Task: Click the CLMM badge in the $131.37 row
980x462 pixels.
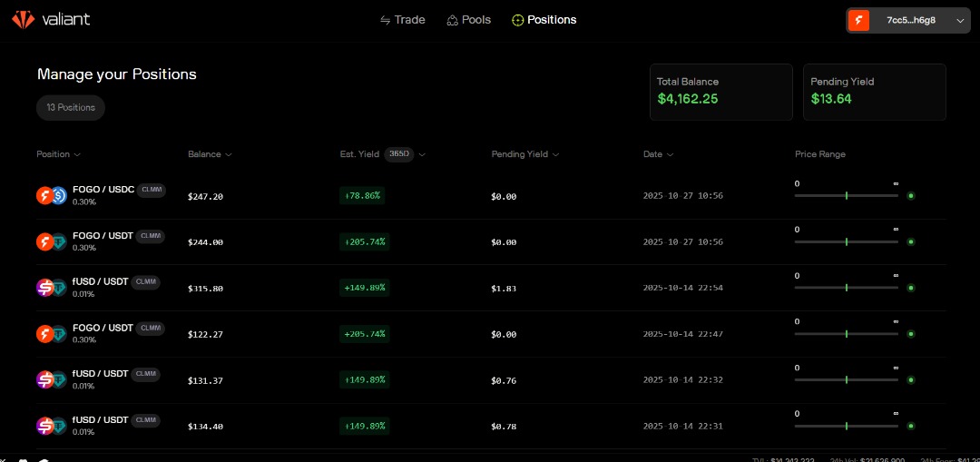Action: 145,374
